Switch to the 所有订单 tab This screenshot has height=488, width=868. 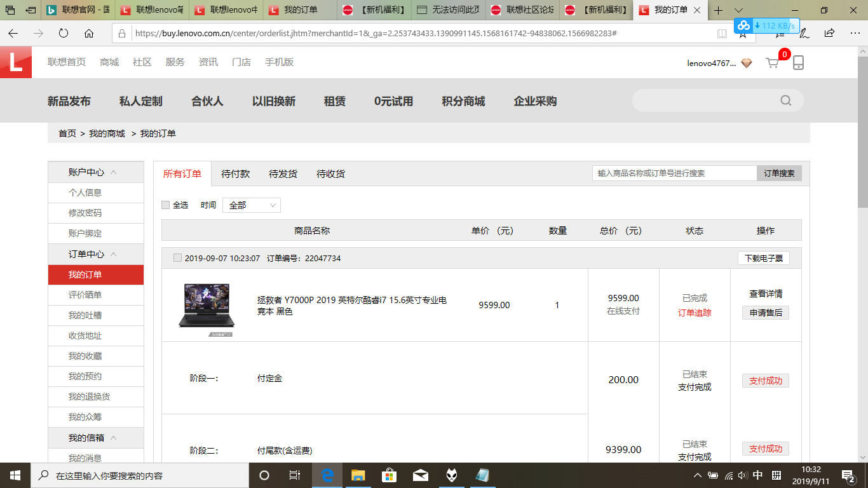[182, 174]
